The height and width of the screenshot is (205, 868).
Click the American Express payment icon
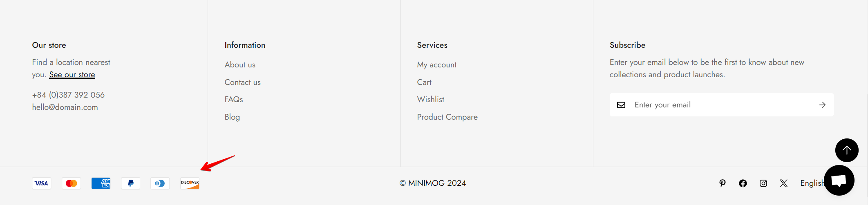pyautogui.click(x=101, y=183)
